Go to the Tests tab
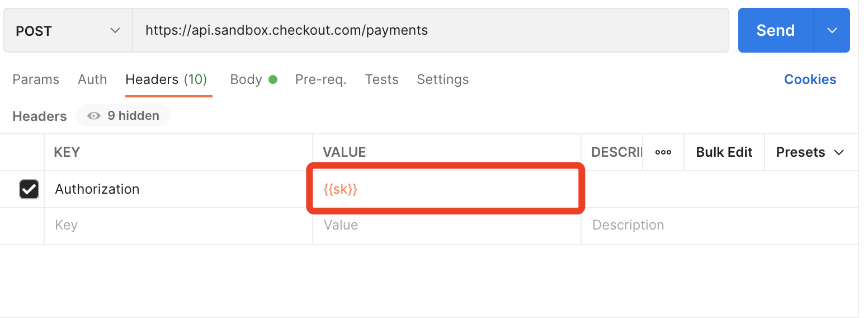The width and height of the screenshot is (868, 318). [x=382, y=79]
